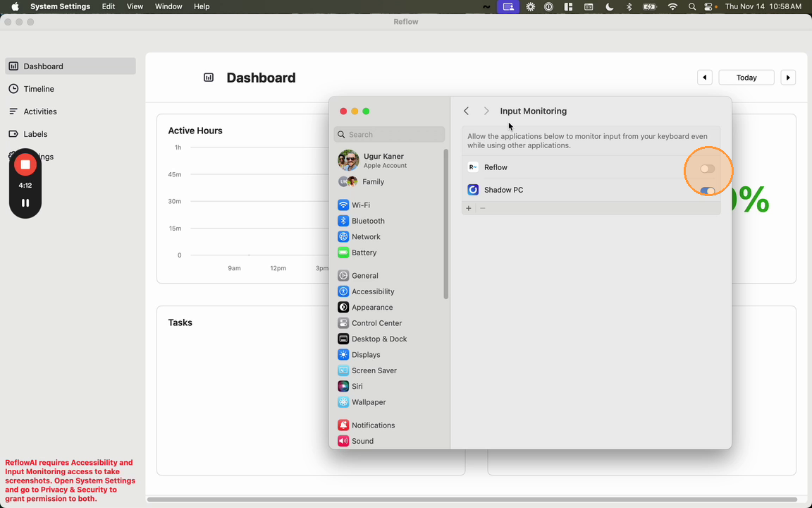Click the System Settings search field
The height and width of the screenshot is (508, 812).
pyautogui.click(x=389, y=134)
